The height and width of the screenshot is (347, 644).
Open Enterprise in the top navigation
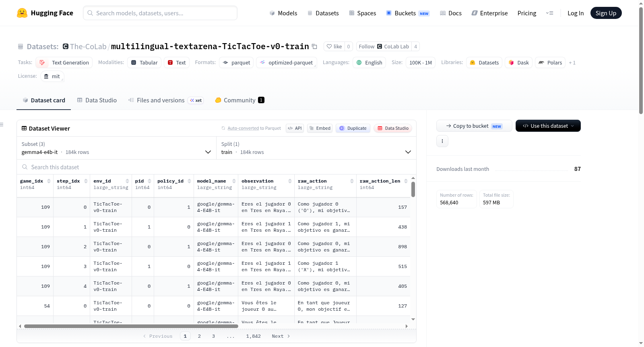click(x=490, y=13)
